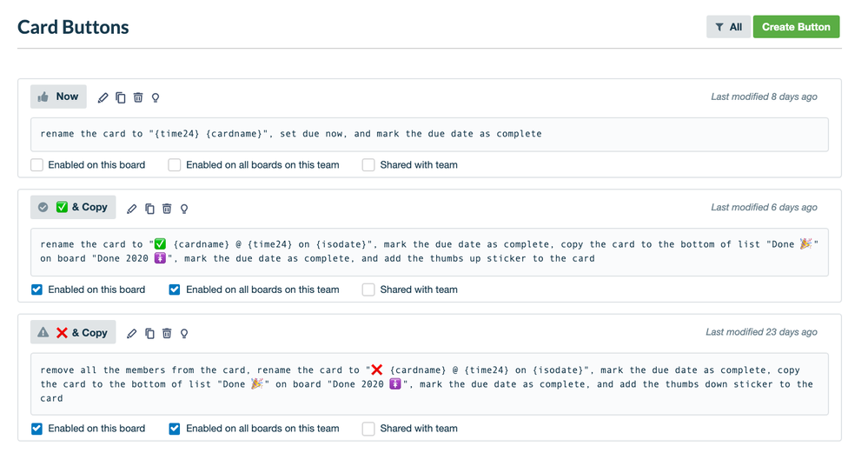Screen dimensions: 868x473
Task: Duplicate the green check & Copy button
Action: coord(149,209)
